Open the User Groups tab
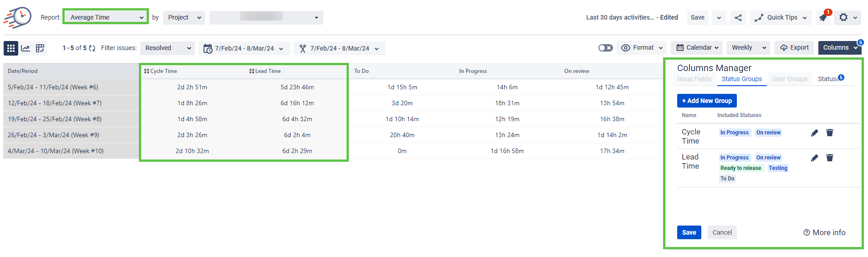868x257 pixels. (x=790, y=79)
